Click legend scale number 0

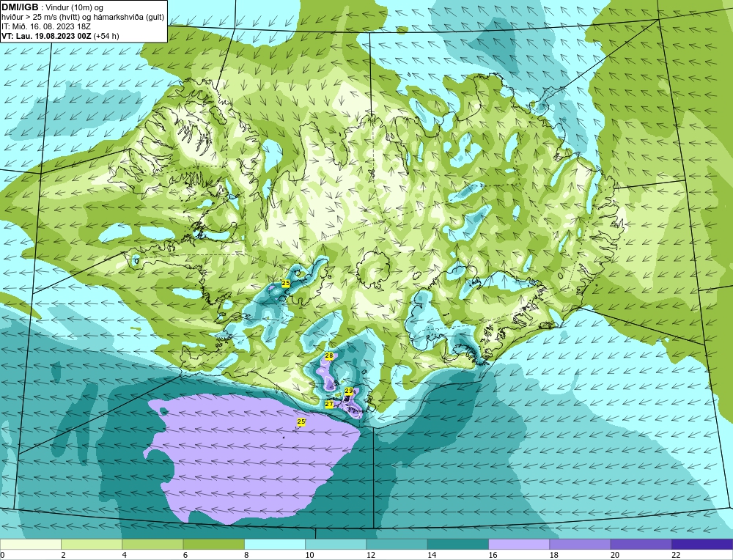click(2, 556)
